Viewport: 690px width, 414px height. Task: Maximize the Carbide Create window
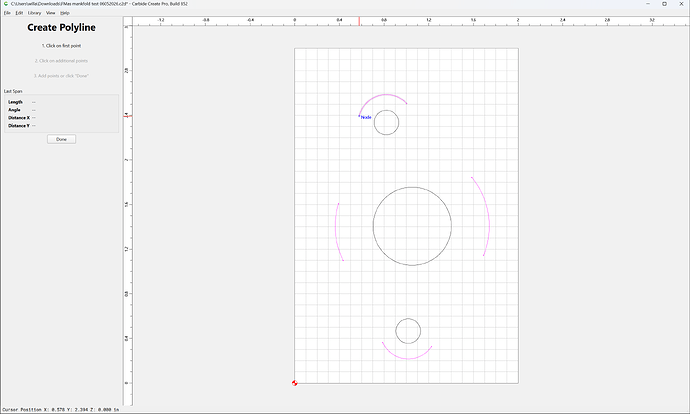664,4
